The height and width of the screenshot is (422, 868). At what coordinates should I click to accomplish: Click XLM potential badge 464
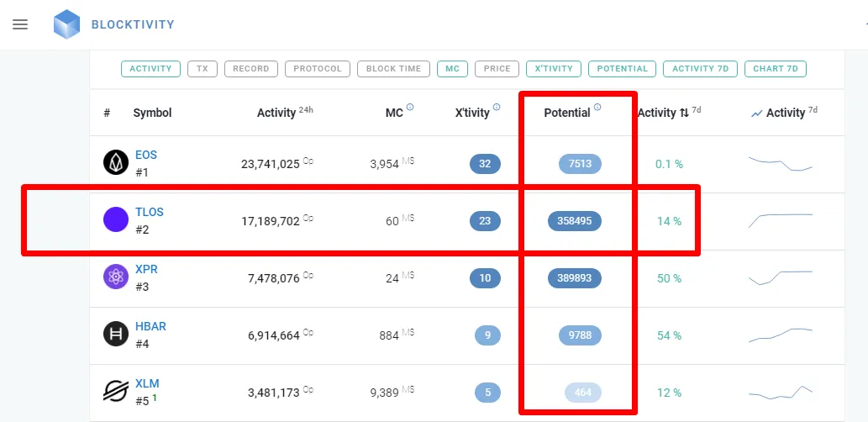point(583,393)
